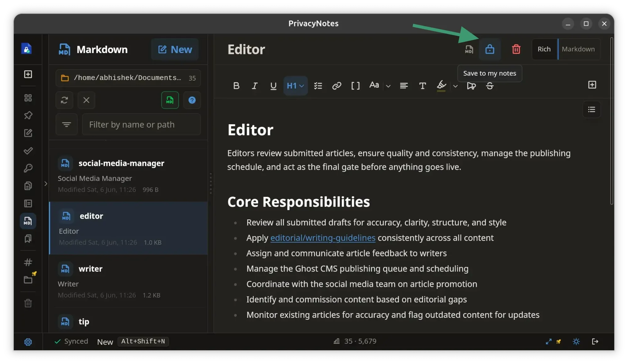
Task: Open the folders icon in sidebar
Action: (x=28, y=280)
